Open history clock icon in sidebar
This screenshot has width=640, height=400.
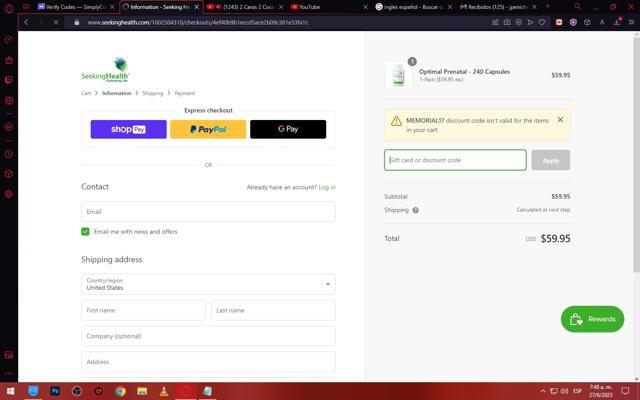pyautogui.click(x=9, y=154)
